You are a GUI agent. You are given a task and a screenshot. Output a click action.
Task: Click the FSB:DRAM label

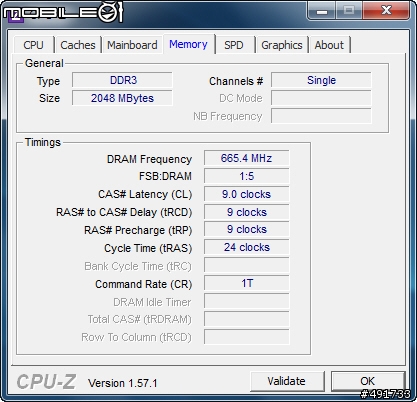point(165,176)
